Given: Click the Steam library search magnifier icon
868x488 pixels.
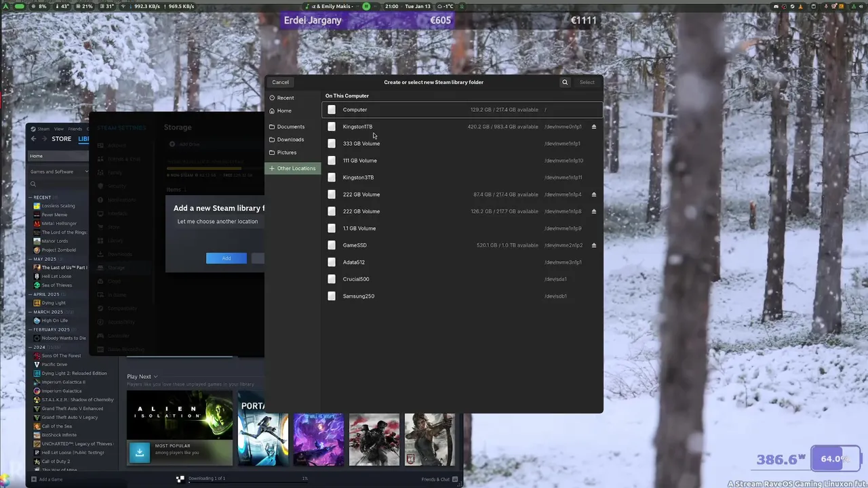Looking at the screenshot, I should [33, 184].
